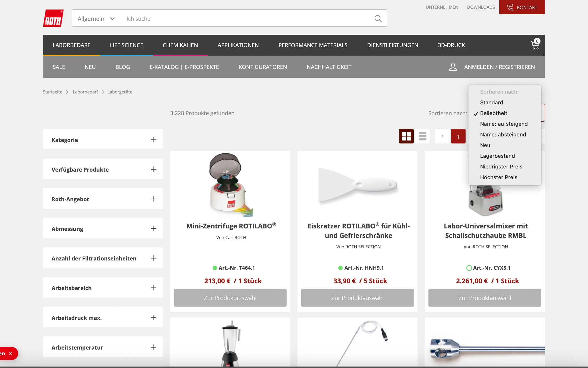
Task: Click Art.-Nr. T464.1 text
Action: pos(236,268)
